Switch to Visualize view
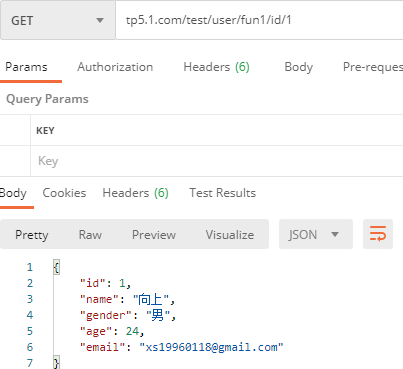The width and height of the screenshot is (403, 369). 230,235
